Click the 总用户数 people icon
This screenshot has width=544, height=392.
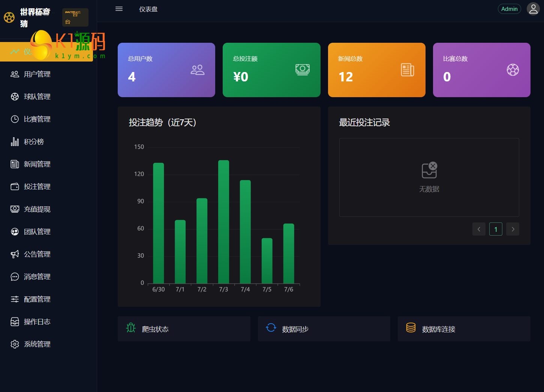click(x=197, y=70)
